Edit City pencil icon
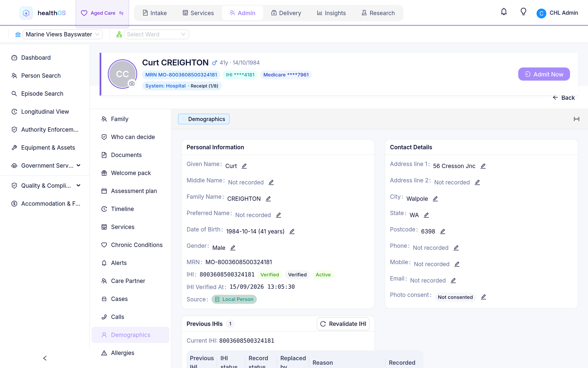 [435, 199]
